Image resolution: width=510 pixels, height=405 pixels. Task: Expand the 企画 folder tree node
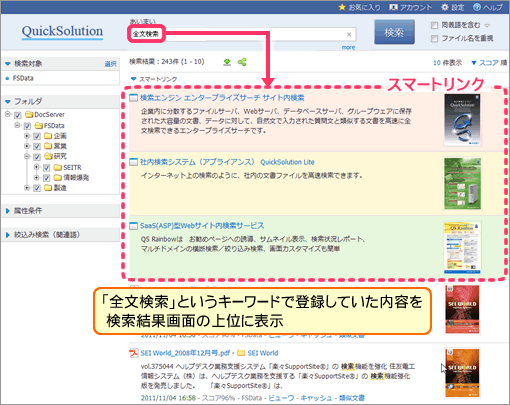click(27, 136)
